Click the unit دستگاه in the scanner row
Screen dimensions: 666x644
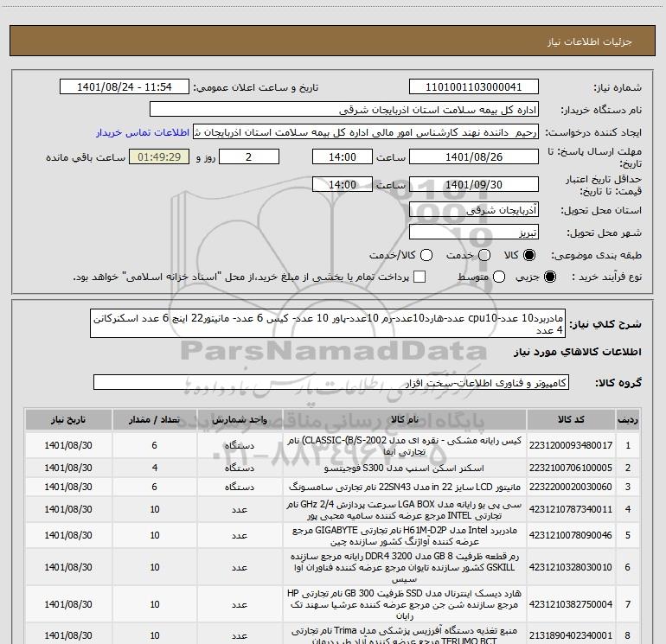pos(240,468)
